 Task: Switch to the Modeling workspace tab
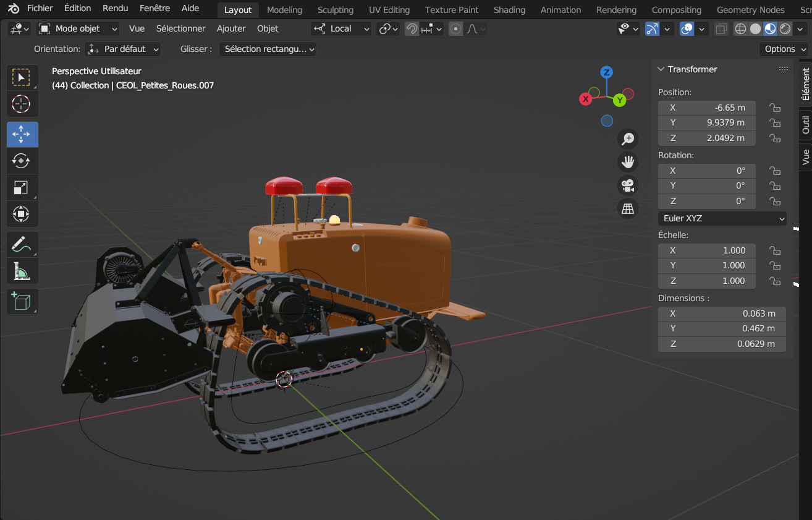(285, 10)
